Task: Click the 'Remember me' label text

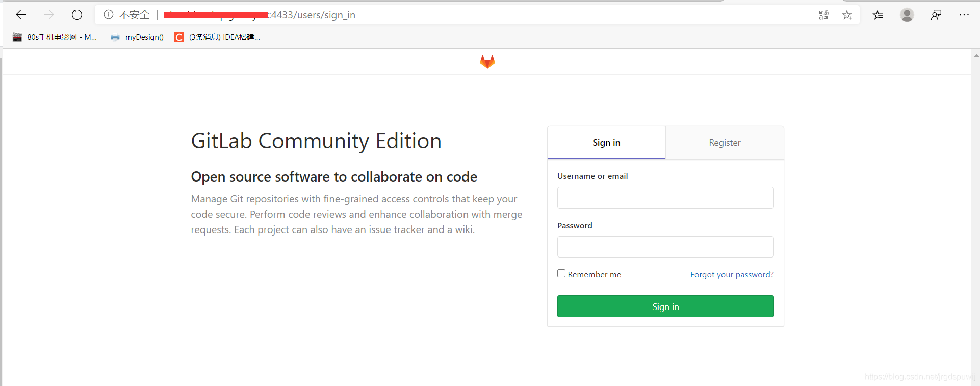Action: pyautogui.click(x=595, y=274)
